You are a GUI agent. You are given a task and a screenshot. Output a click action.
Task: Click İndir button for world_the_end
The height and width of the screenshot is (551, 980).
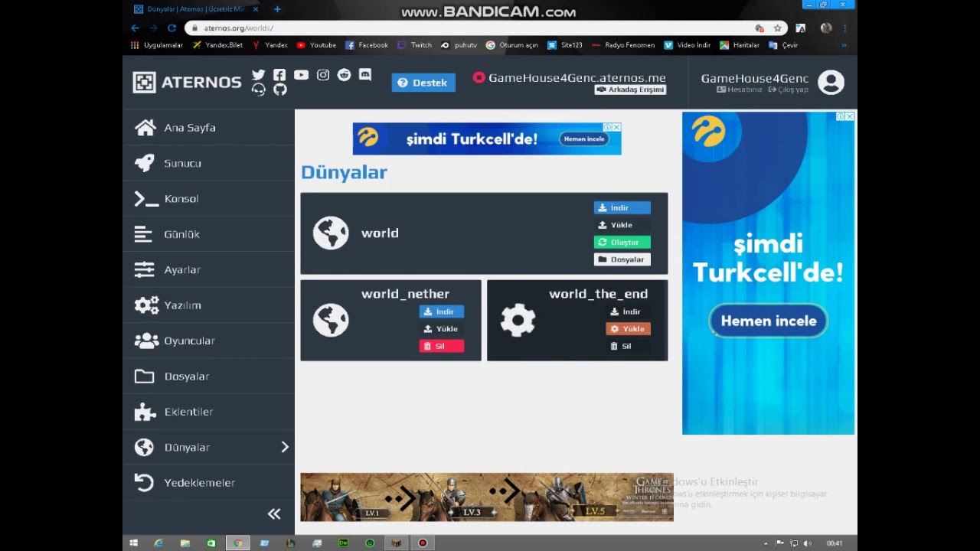628,311
